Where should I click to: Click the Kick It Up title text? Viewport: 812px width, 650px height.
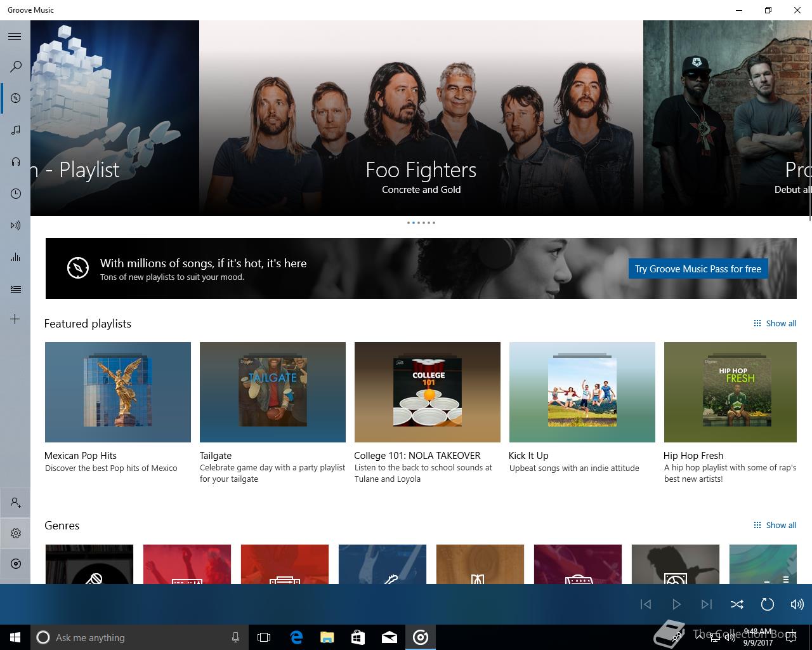click(x=528, y=456)
